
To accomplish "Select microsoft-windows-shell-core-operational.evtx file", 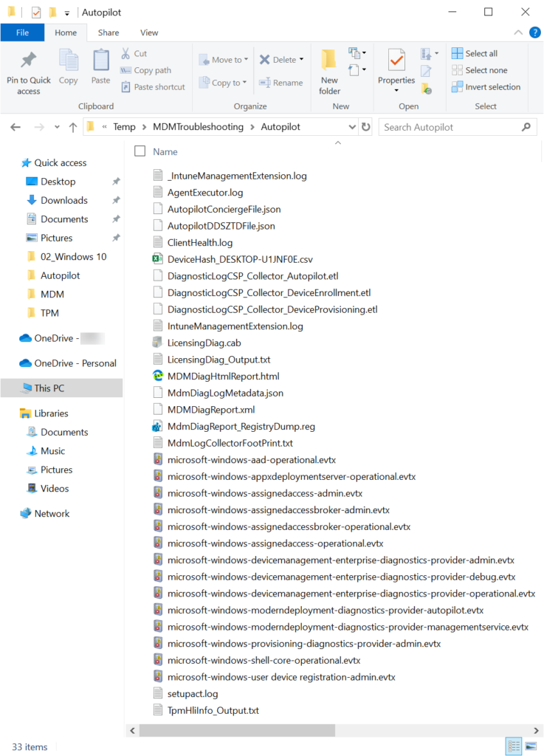I will (x=264, y=660).
